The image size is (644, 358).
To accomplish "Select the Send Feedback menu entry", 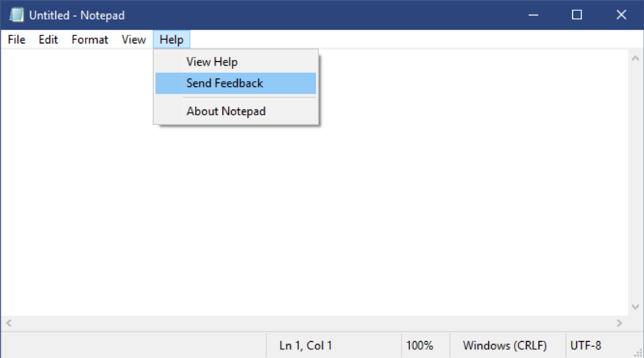I will (x=225, y=83).
